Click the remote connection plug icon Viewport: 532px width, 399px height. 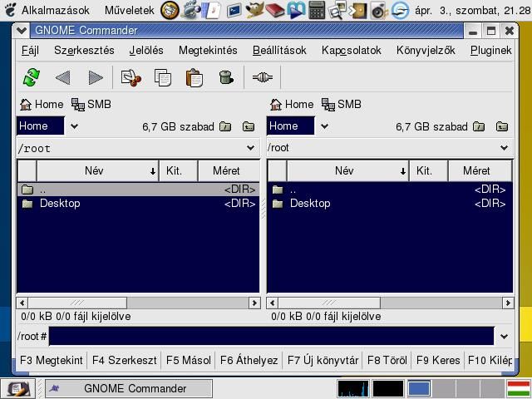262,78
